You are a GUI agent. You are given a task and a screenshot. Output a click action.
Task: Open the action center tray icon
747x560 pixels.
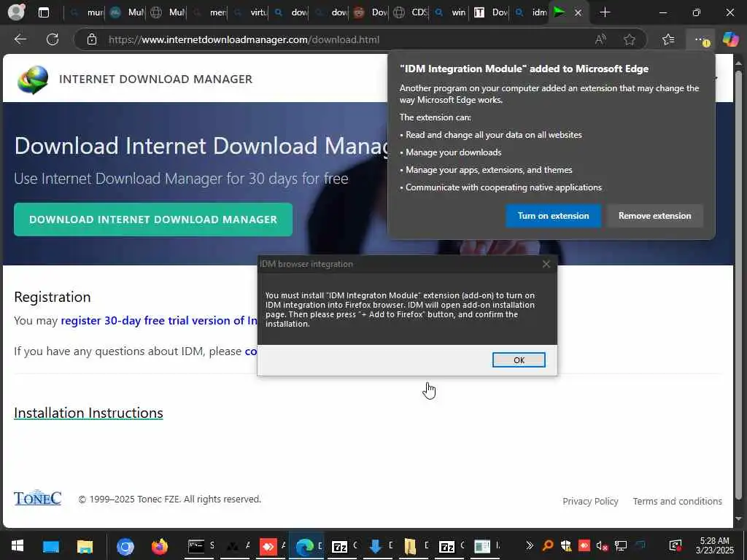point(675,545)
